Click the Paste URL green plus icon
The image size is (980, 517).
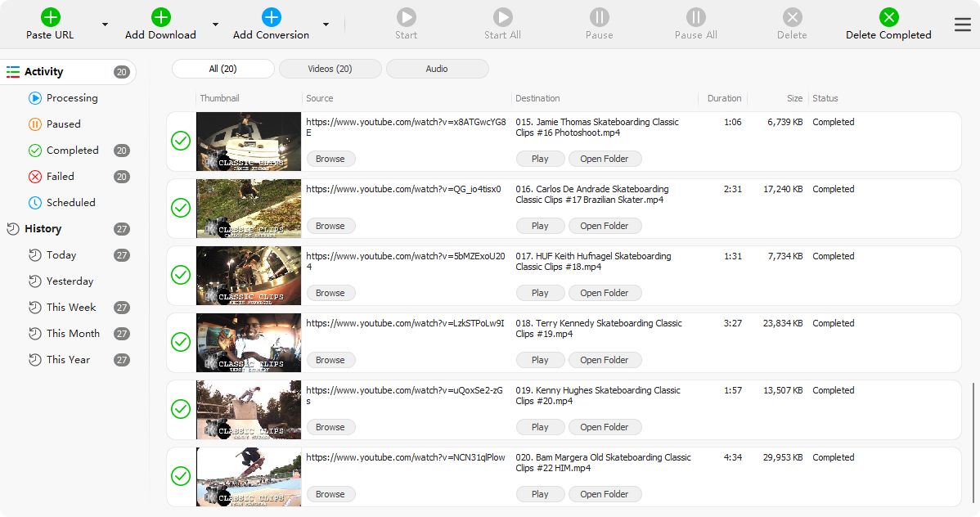click(x=51, y=17)
